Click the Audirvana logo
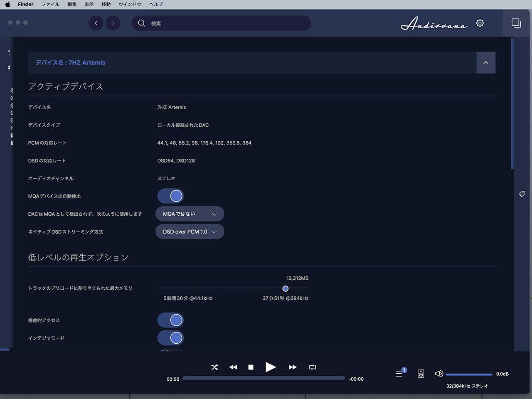The width and height of the screenshot is (532, 399). pos(434,23)
